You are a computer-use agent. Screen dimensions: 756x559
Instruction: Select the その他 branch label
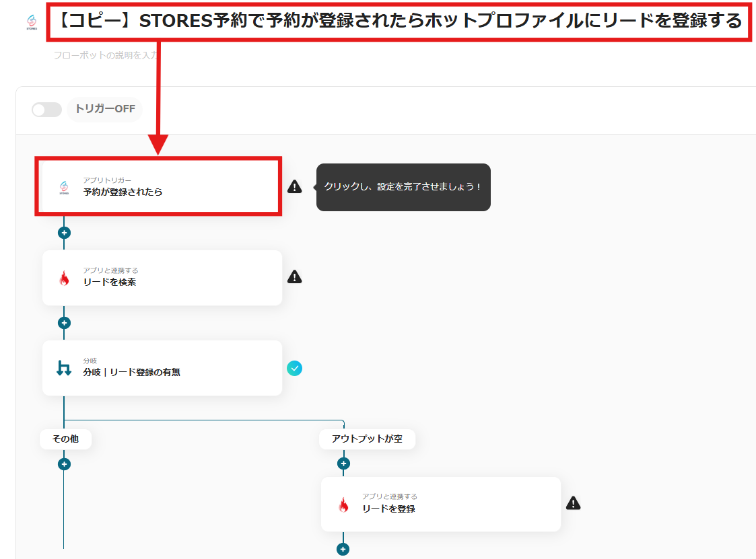point(65,439)
